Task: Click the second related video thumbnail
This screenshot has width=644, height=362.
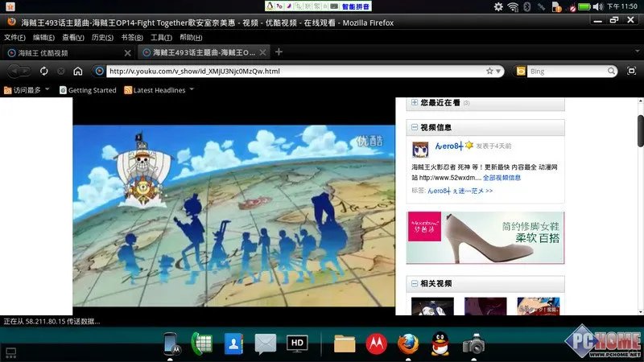Action: (485, 306)
